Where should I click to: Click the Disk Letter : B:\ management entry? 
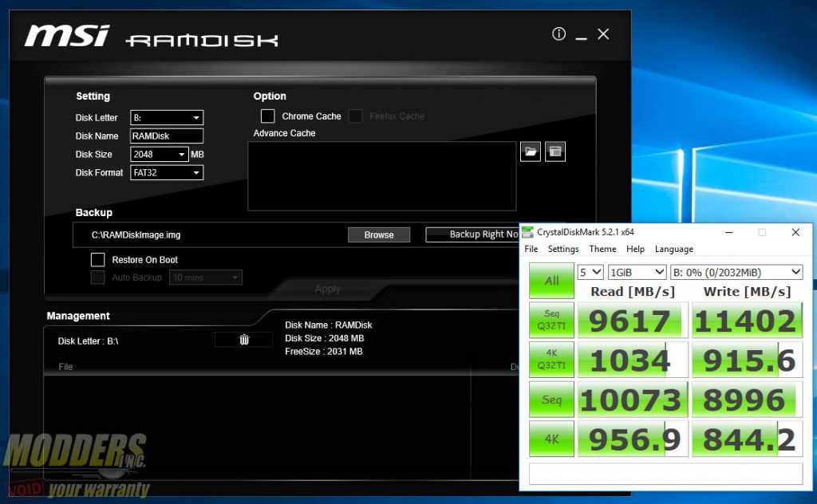point(88,341)
